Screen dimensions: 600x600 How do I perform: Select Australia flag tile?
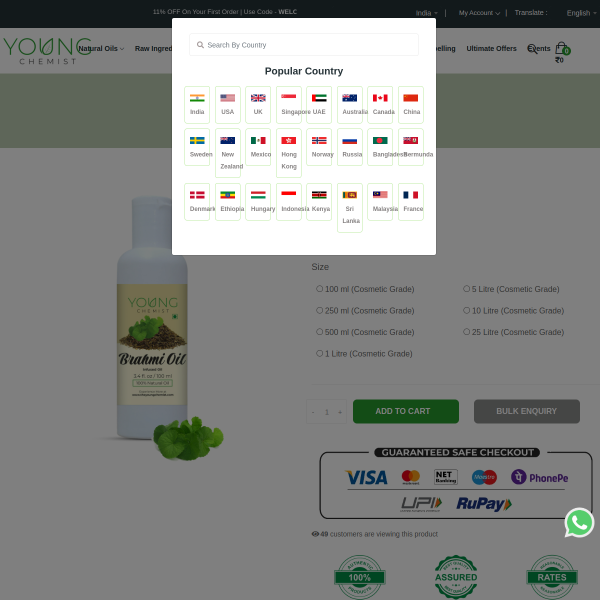350,104
